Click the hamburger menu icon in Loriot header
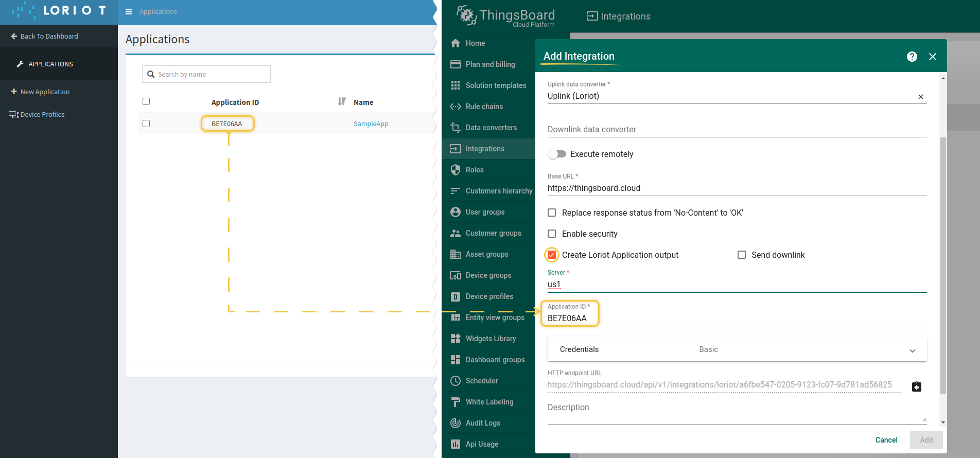Viewport: 980px width, 458px height. [129, 12]
